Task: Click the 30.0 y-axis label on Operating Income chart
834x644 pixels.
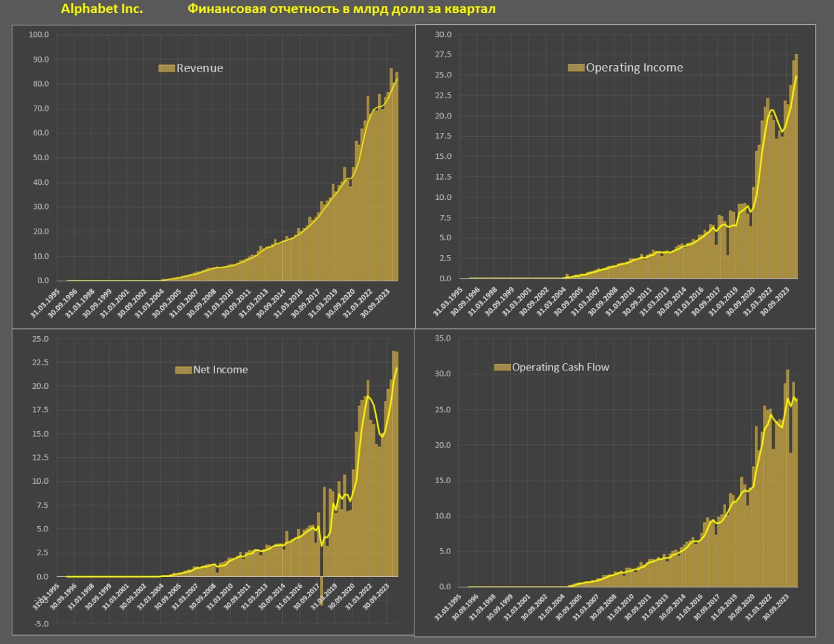Action: coord(443,35)
